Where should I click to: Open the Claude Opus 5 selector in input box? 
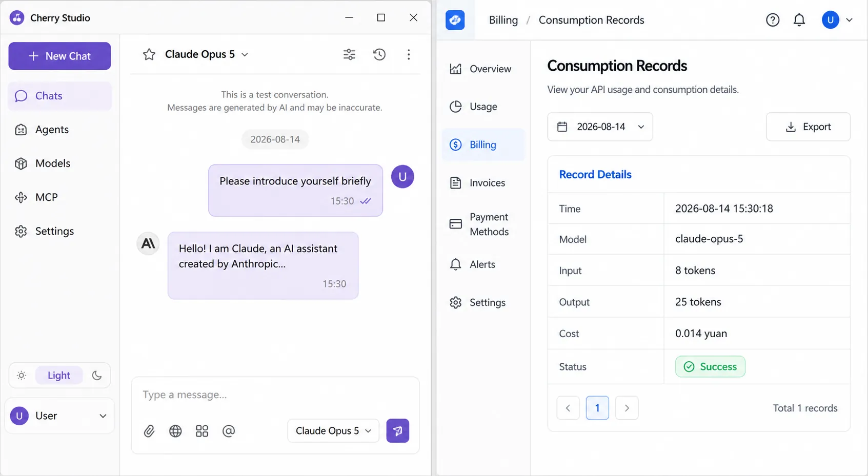point(333,431)
